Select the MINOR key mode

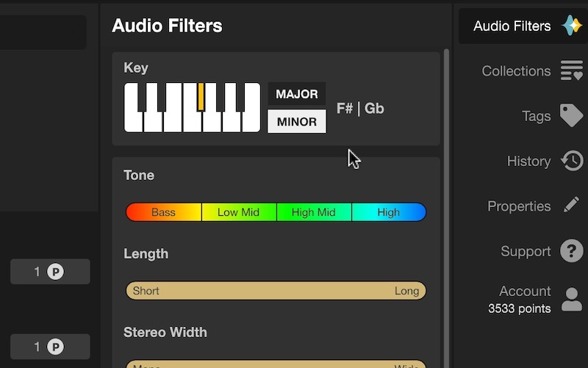tap(296, 122)
